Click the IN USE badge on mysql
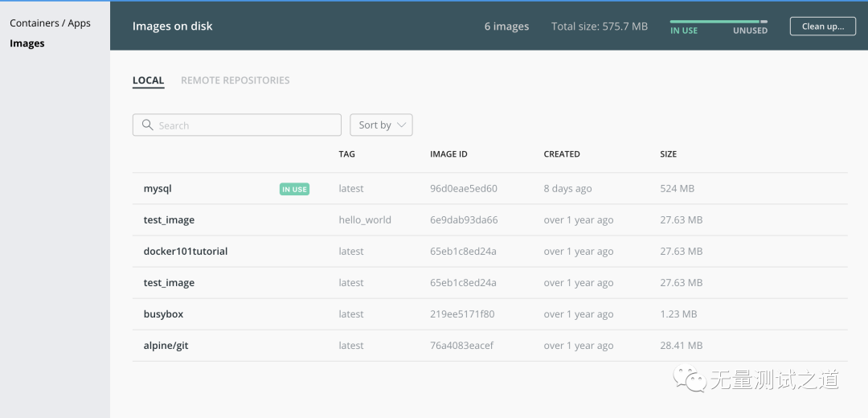 pyautogui.click(x=294, y=190)
